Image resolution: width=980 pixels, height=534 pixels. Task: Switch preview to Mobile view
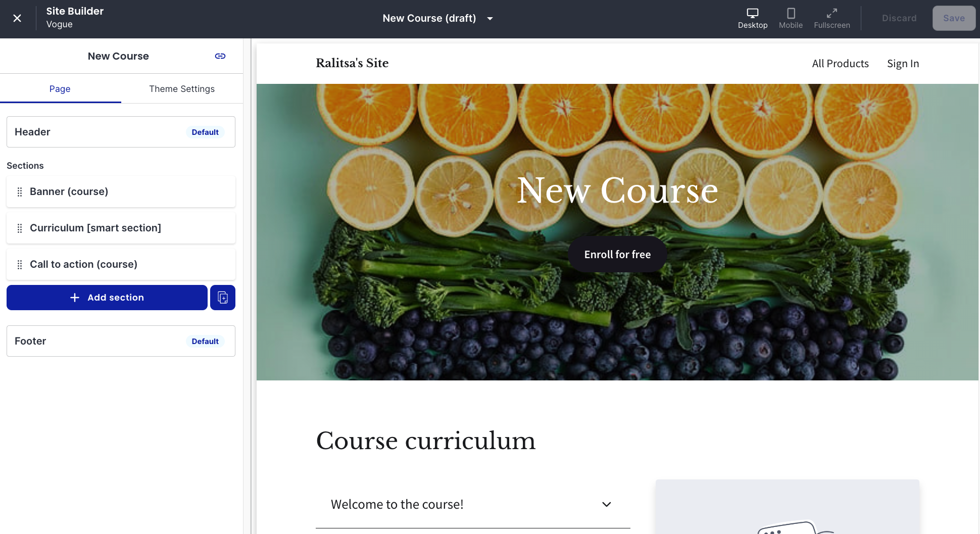[791, 19]
